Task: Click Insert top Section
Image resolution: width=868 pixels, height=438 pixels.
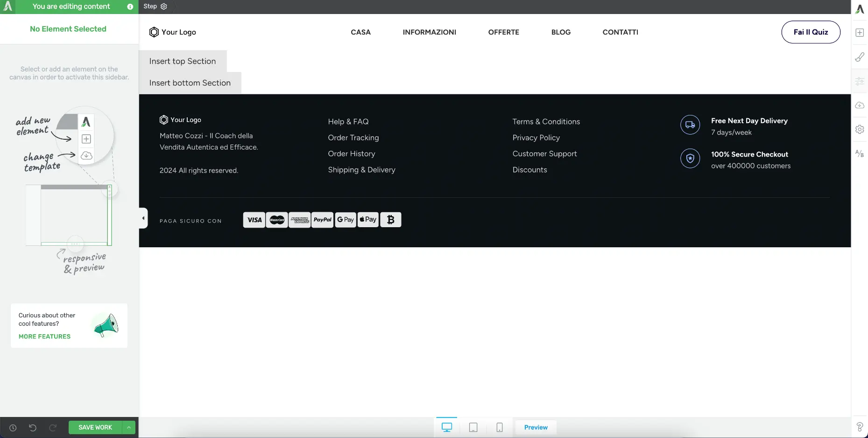Action: (183, 61)
